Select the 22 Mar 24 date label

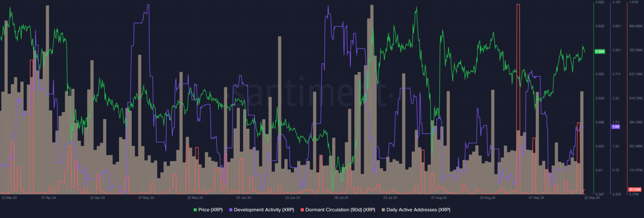click(9, 197)
